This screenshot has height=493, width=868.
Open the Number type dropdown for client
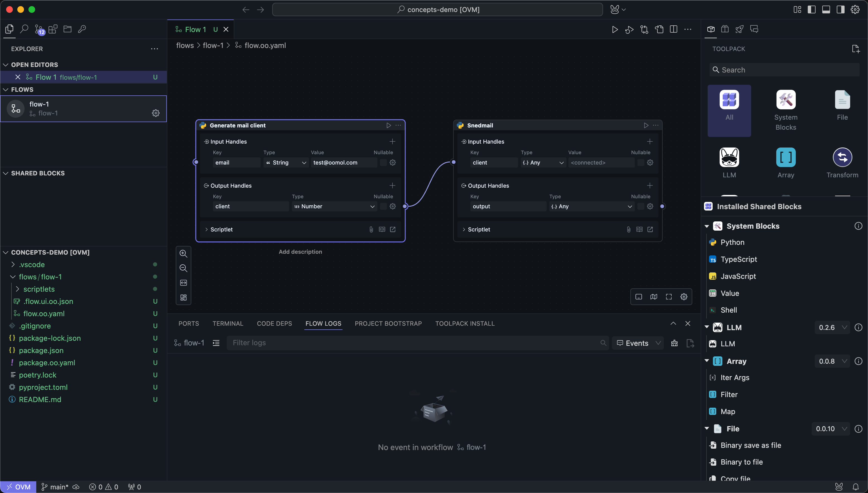pyautogui.click(x=334, y=206)
